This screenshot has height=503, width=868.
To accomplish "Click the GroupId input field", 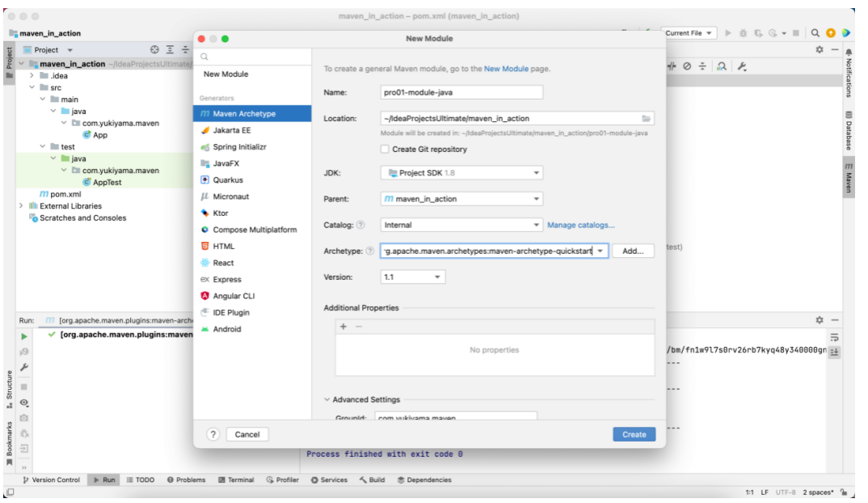I will (456, 416).
